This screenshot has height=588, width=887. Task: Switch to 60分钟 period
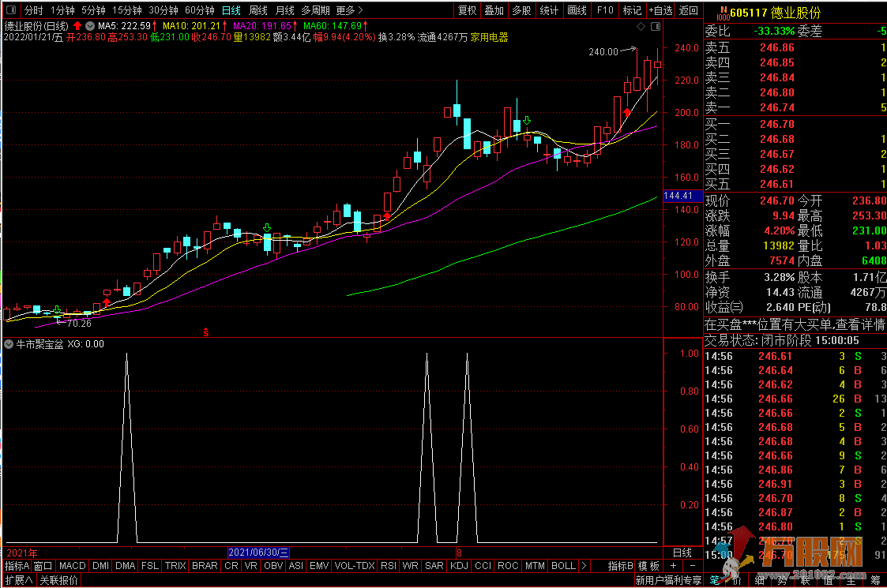point(200,10)
